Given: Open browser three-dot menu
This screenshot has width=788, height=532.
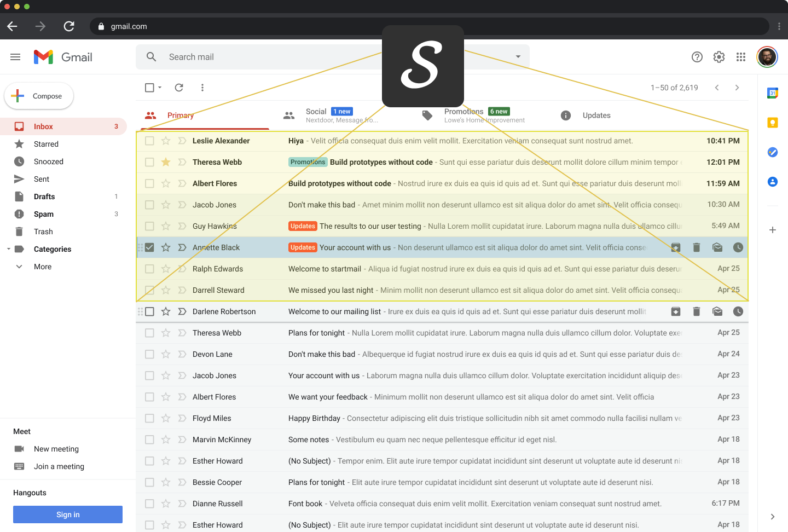Looking at the screenshot, I should tap(779, 26).
